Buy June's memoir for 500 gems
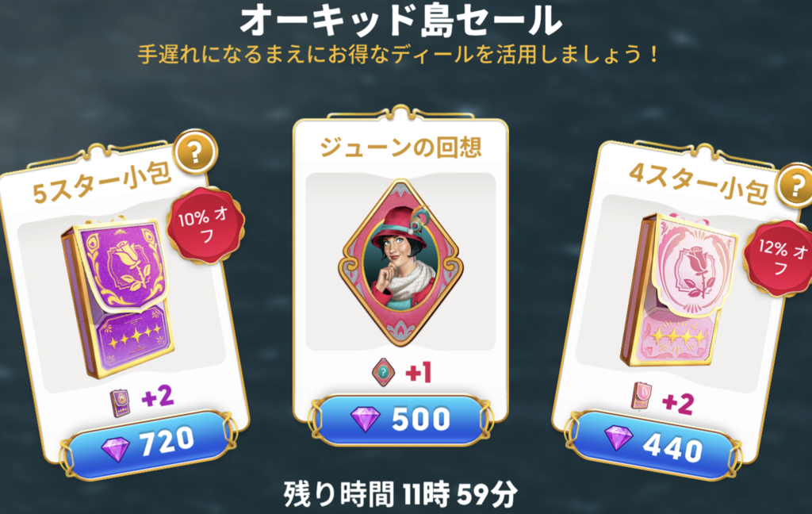 pos(400,419)
